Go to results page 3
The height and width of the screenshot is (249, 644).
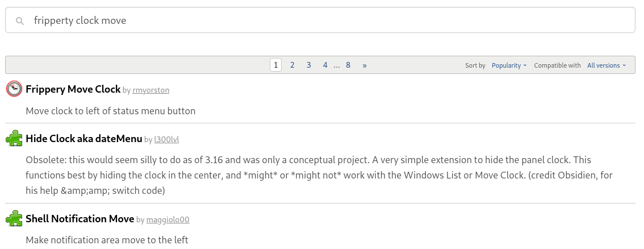coord(308,65)
